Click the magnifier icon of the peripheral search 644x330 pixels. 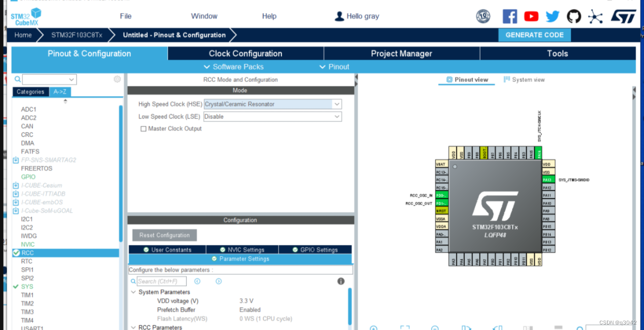[18, 79]
